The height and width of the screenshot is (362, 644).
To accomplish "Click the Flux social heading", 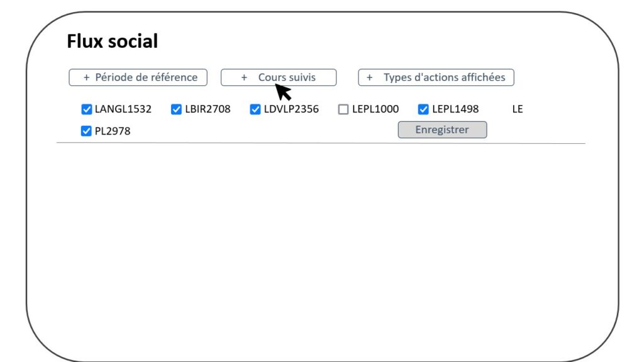I will (x=112, y=41).
